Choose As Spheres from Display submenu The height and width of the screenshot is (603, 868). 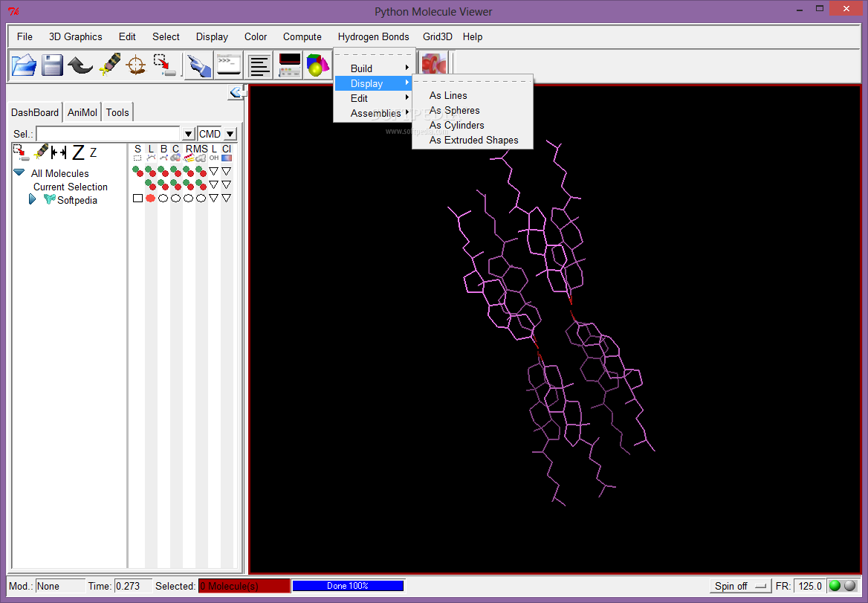[x=455, y=110]
